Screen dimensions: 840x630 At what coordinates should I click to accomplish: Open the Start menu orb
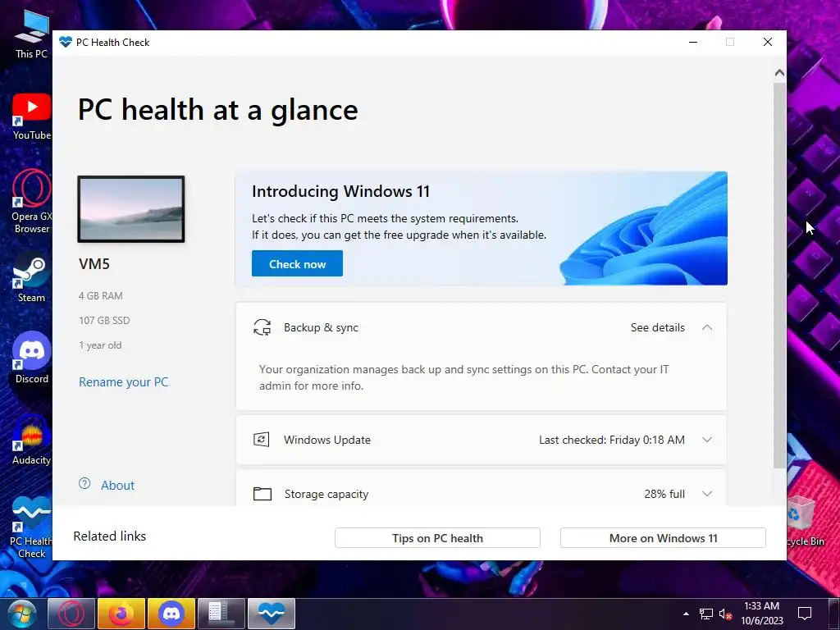[21, 614]
